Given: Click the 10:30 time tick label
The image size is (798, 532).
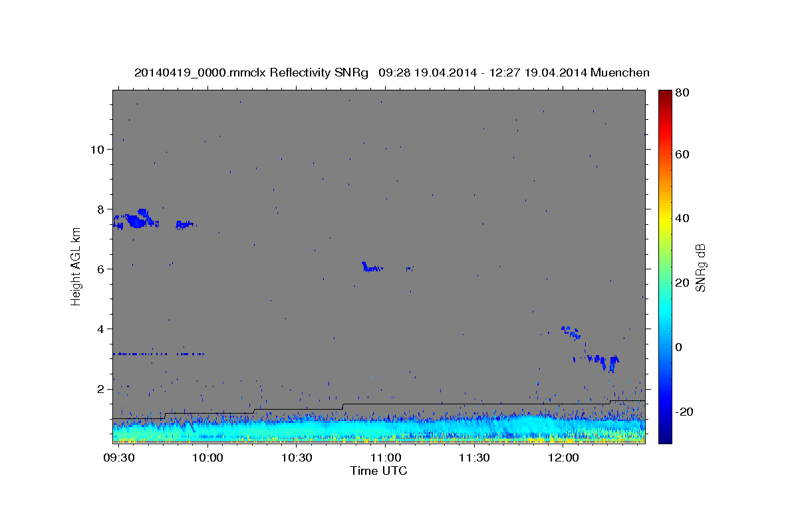Looking at the screenshot, I should 297,458.
